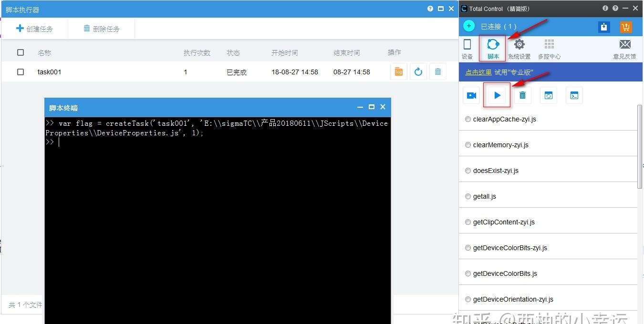The image size is (644, 324).
Task: Click the 创建任务 create task button
Action: tap(34, 29)
